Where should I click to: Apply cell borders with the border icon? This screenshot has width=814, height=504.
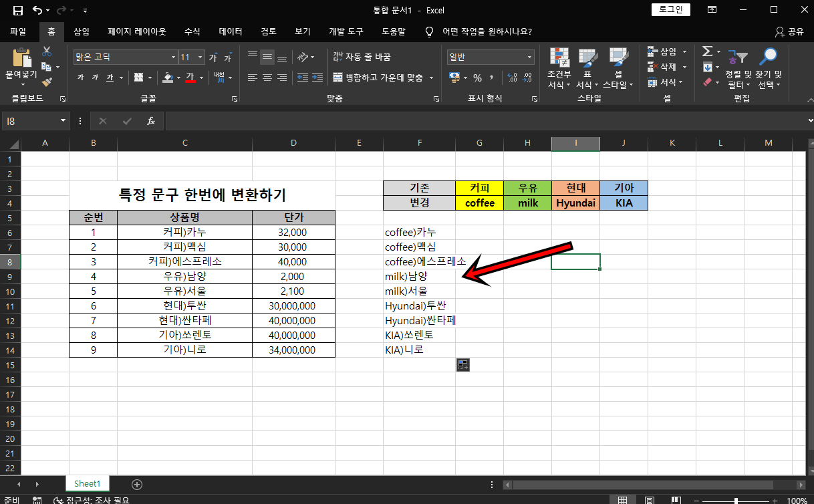(138, 78)
